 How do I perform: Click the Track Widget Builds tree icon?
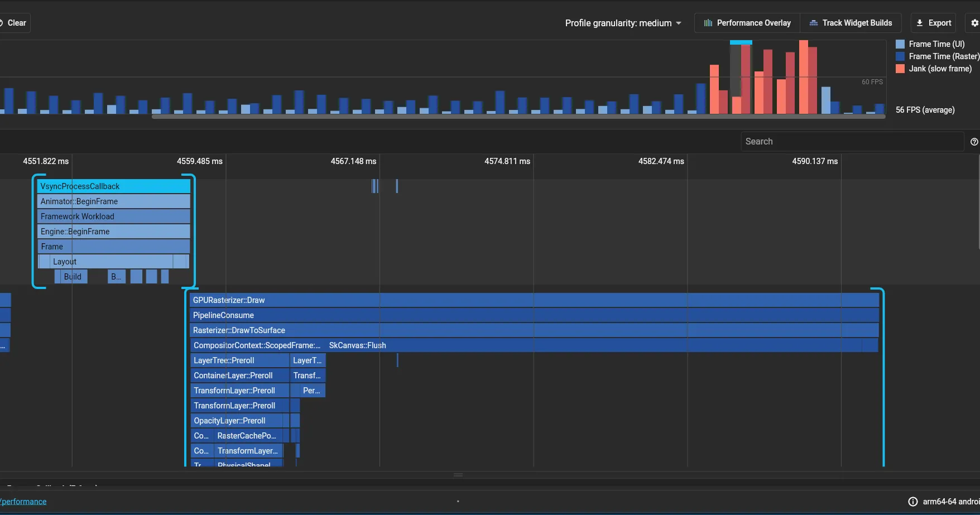click(x=814, y=23)
